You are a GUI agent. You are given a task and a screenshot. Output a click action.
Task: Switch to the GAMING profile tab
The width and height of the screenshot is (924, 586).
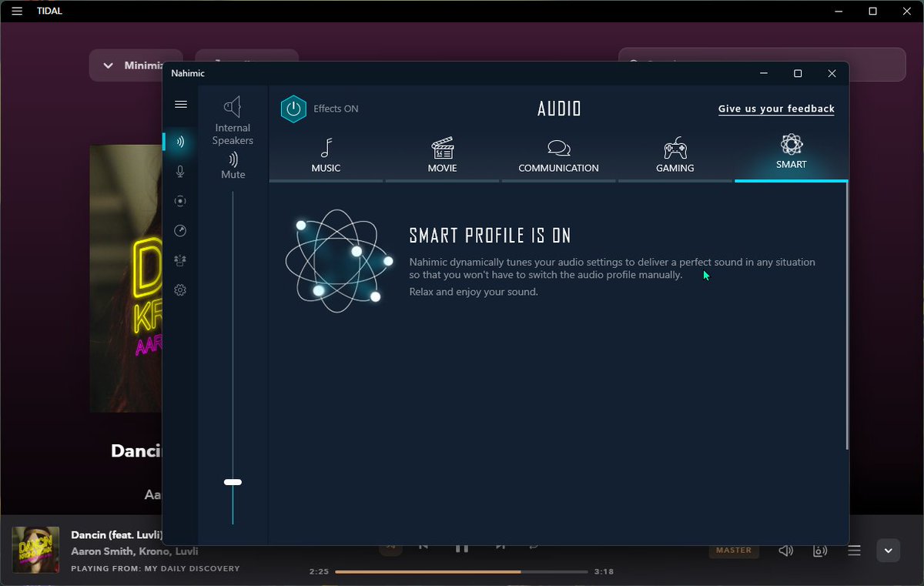pyautogui.click(x=675, y=155)
